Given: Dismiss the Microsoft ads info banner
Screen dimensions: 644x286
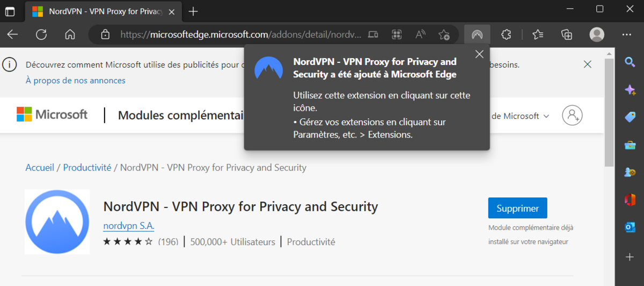Looking at the screenshot, I should [x=588, y=65].
